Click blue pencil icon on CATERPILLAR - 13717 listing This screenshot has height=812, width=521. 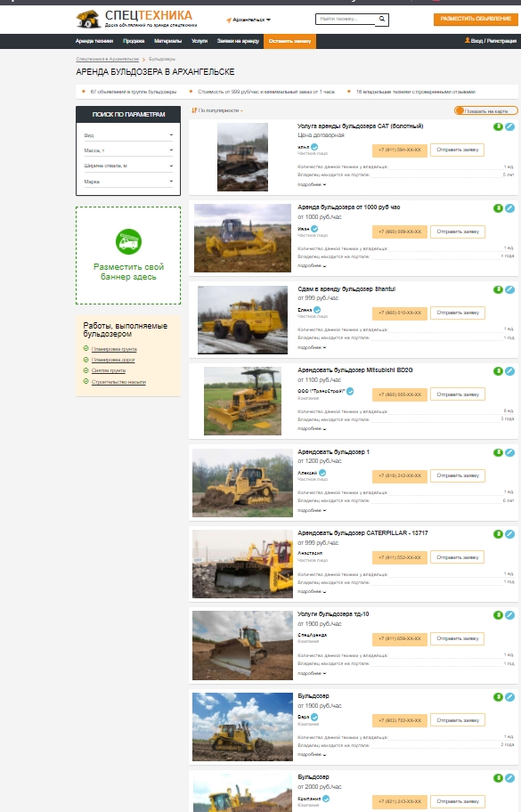509,534
